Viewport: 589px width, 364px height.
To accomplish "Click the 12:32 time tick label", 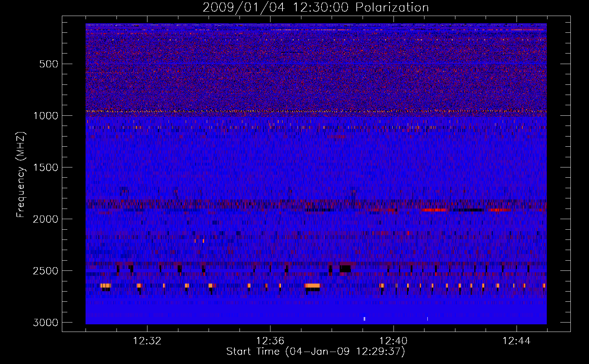I will 147,341.
